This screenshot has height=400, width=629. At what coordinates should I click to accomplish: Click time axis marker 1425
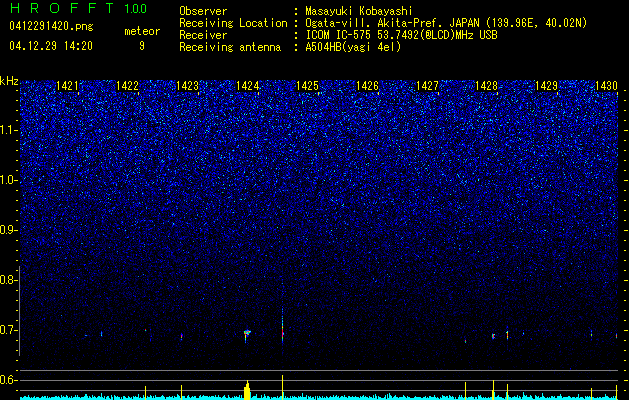[307, 86]
